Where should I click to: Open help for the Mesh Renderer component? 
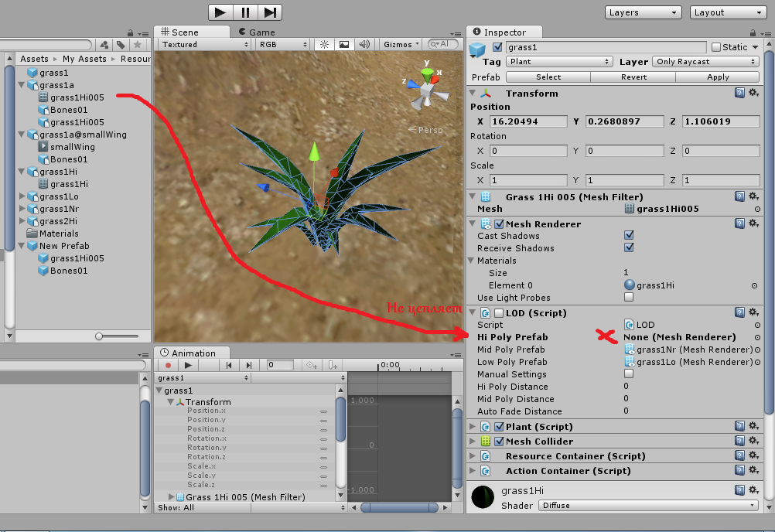[x=739, y=223]
